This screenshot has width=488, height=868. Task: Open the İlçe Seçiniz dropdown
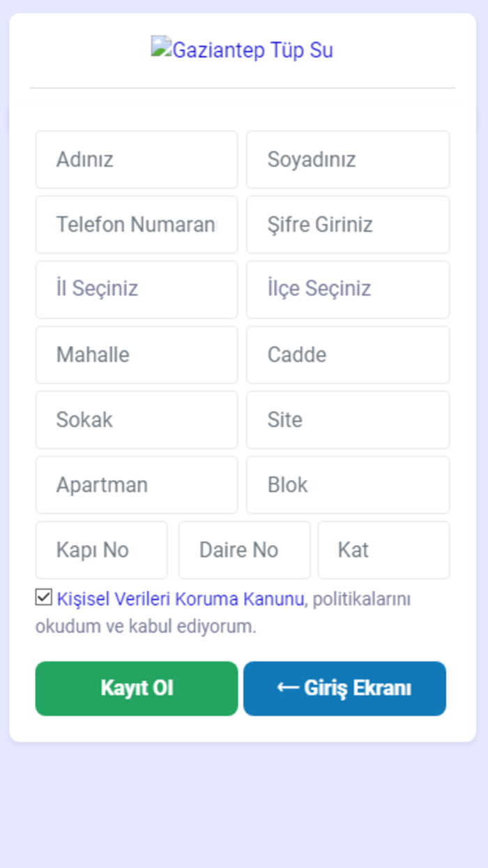tap(347, 290)
